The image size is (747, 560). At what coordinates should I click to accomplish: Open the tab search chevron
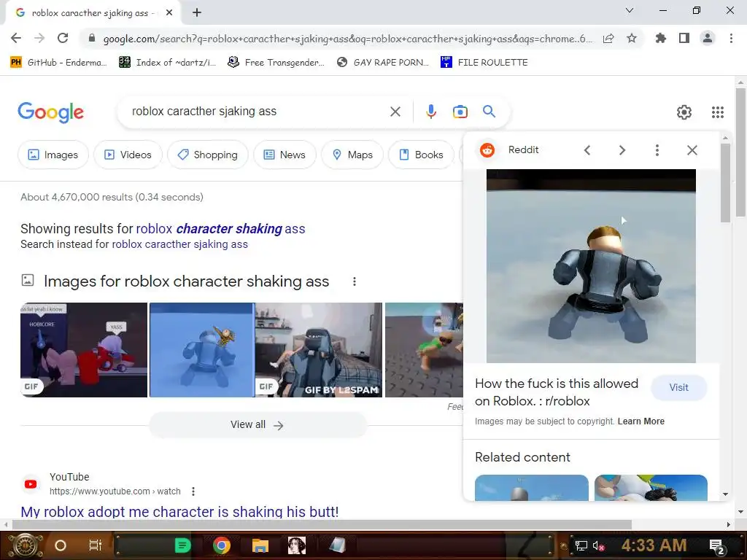tap(630, 10)
